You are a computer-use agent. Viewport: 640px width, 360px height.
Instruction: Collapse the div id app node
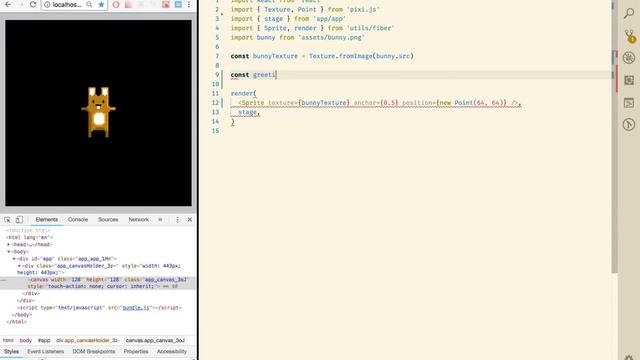click(x=14, y=259)
